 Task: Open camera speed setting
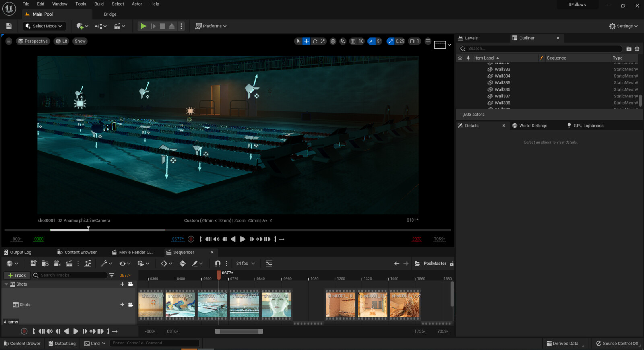414,41
